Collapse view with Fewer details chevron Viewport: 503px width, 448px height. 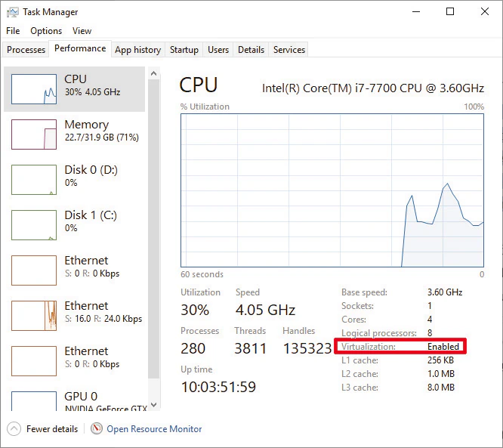tap(14, 429)
